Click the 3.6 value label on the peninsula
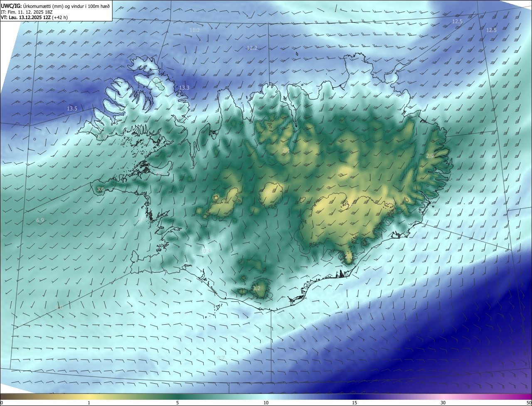532x406 pixels. click(101, 189)
